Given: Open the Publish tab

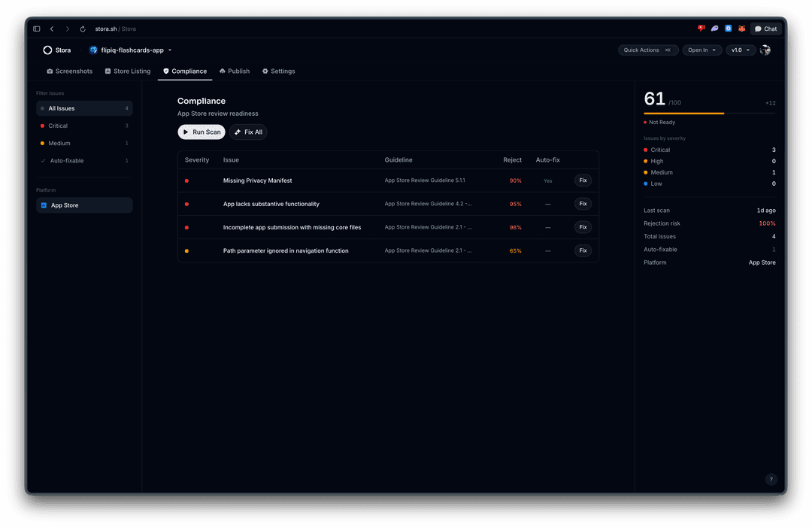Looking at the screenshot, I should tap(234, 71).
